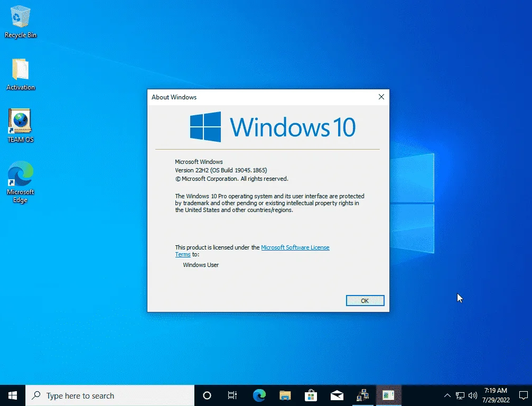532x406 pixels.
Task: Click the active winver taskbar icon
Action: coord(388,395)
